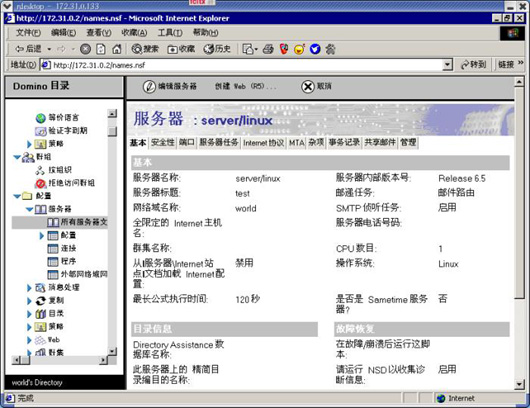Click the Internet zone status bar indicator
Image resolution: width=530 pixels, height=408 pixels.
(x=457, y=399)
